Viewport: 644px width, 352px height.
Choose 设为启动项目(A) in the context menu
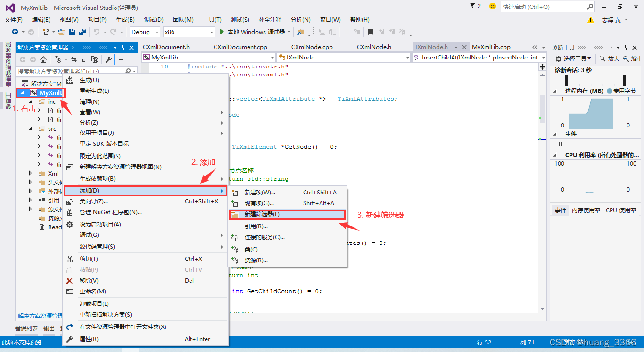(145, 224)
